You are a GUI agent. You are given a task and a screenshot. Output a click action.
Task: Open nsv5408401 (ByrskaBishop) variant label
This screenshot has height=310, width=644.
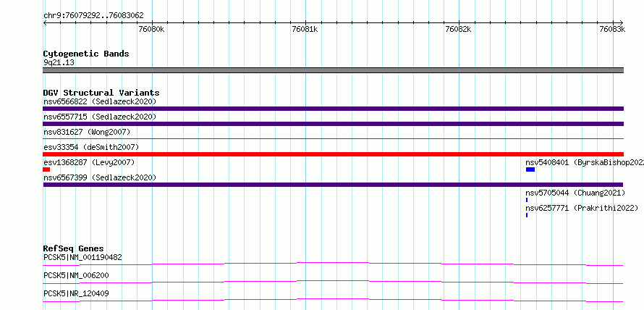click(x=585, y=162)
